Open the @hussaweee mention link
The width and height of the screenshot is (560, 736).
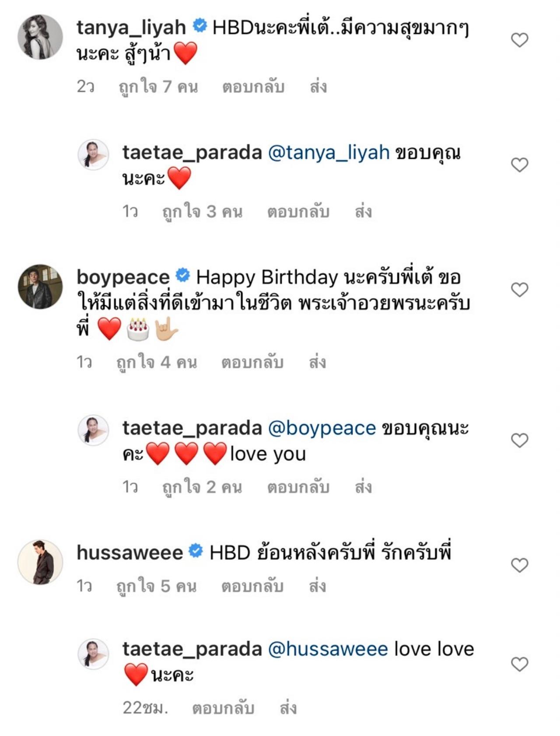pos(328,649)
